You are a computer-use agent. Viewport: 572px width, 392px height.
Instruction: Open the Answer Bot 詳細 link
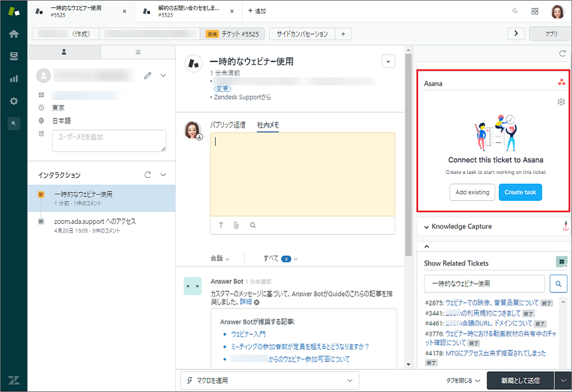tap(246, 302)
